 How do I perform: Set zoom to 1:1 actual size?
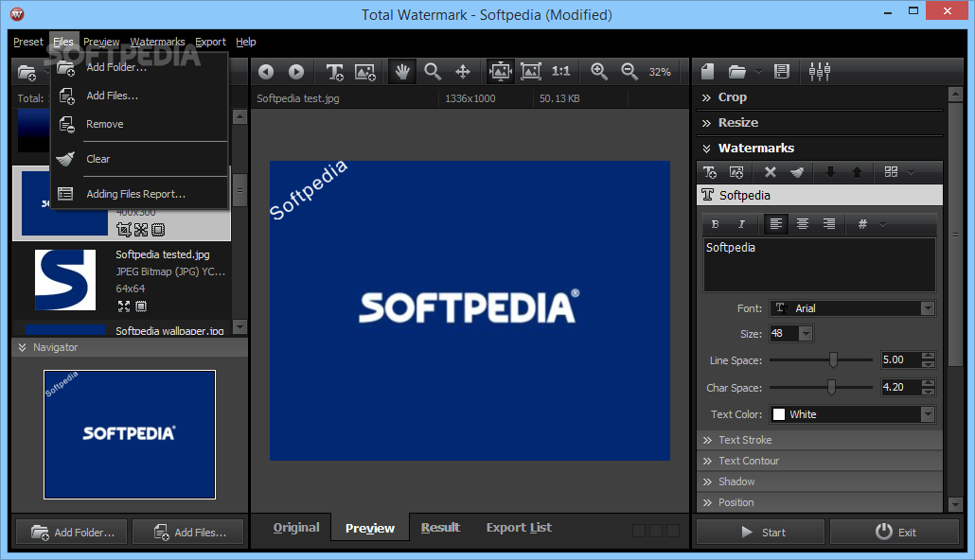tap(561, 72)
